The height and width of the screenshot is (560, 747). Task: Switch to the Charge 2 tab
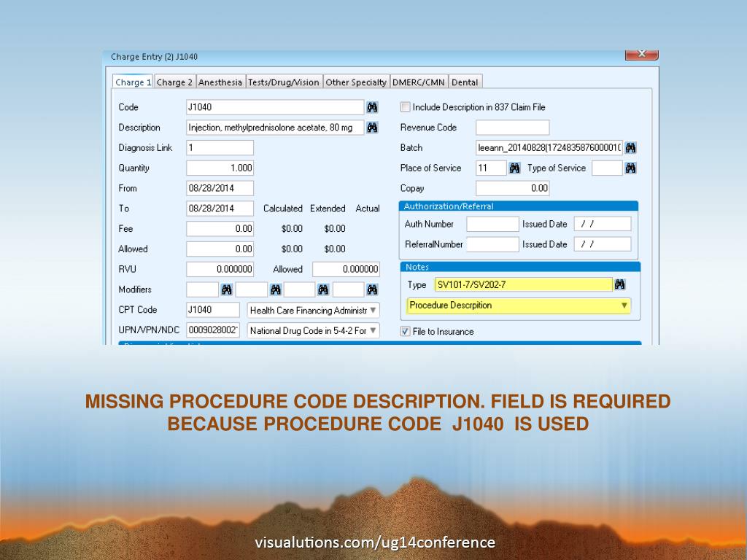click(x=174, y=82)
